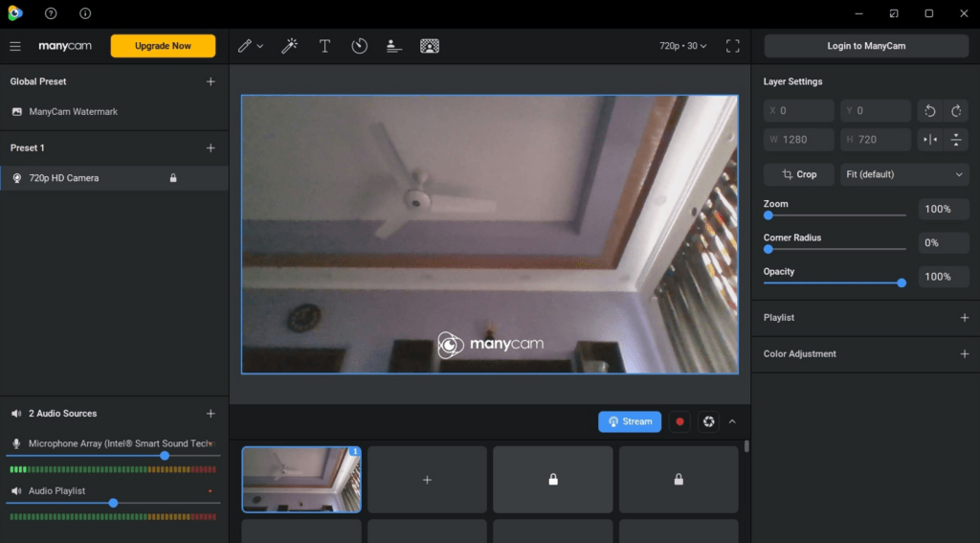Mute the Microphone Array source icon
The width and height of the screenshot is (980, 543).
coord(16,443)
